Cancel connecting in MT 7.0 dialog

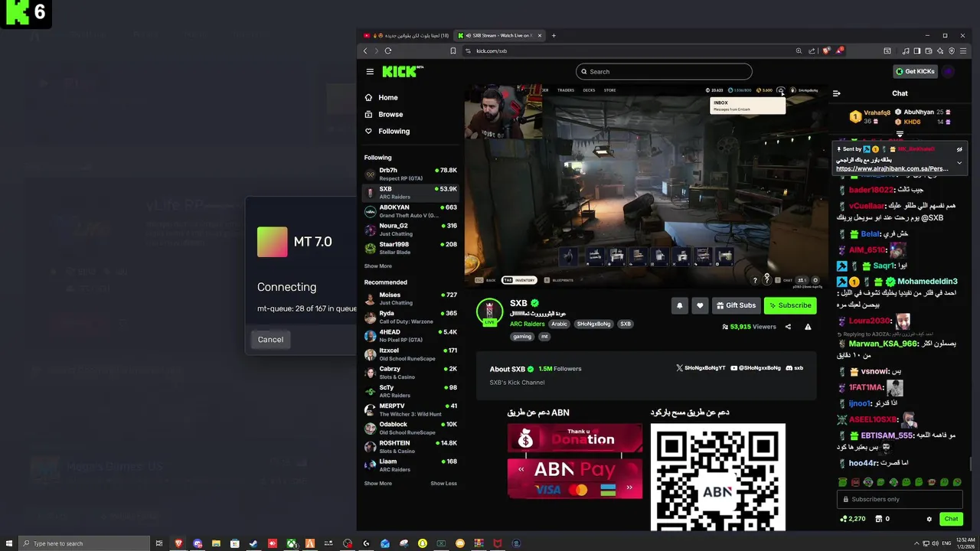(270, 340)
